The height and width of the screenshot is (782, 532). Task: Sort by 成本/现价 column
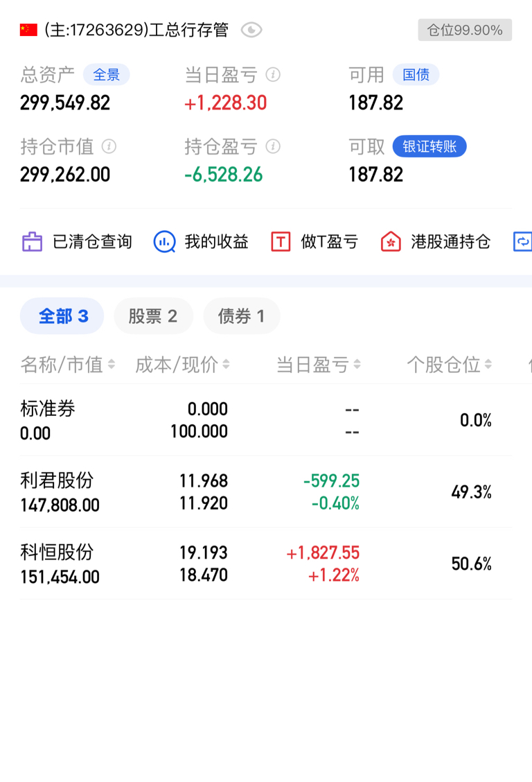182,365
